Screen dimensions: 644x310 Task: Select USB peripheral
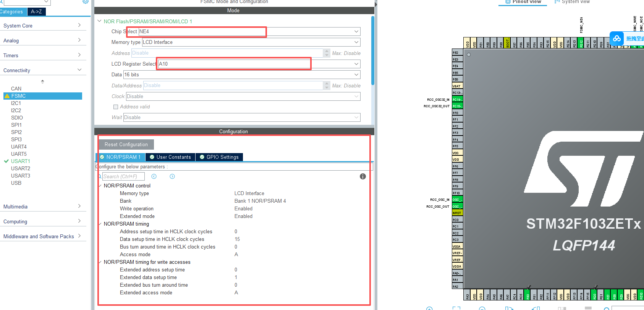pos(16,183)
